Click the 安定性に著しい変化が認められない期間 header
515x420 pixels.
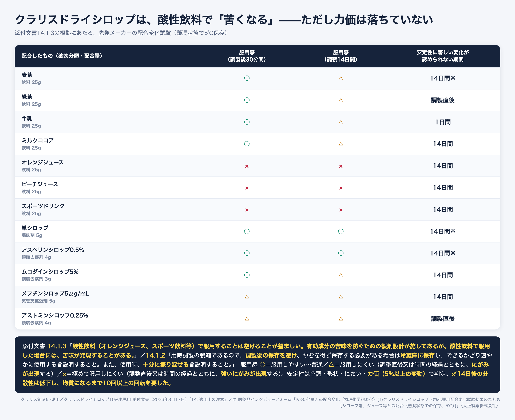[442, 56]
